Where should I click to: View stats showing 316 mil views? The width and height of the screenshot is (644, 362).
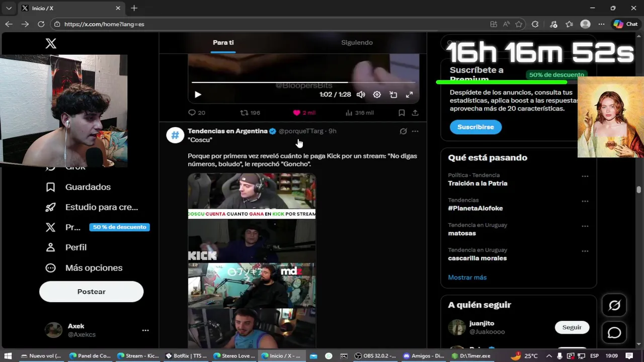click(360, 113)
